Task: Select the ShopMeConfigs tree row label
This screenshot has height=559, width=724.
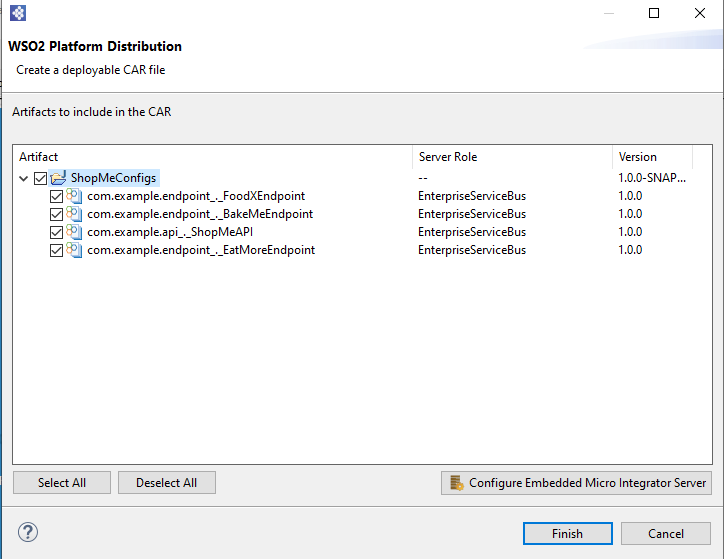Action: pos(114,178)
